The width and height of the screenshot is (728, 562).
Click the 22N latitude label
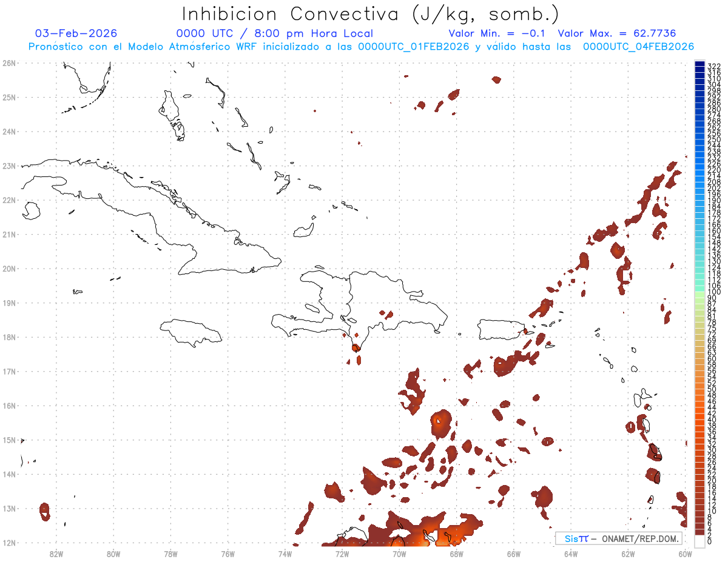tap(9, 200)
